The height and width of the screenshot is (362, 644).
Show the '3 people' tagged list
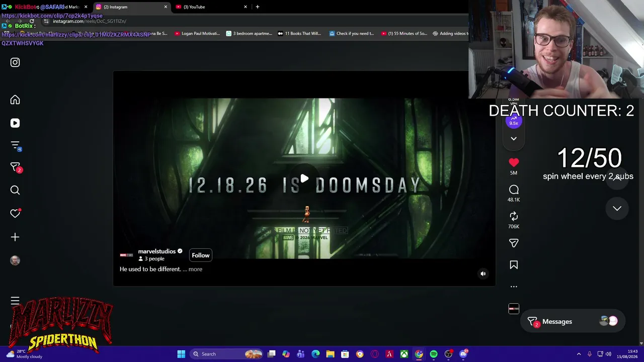154,259
